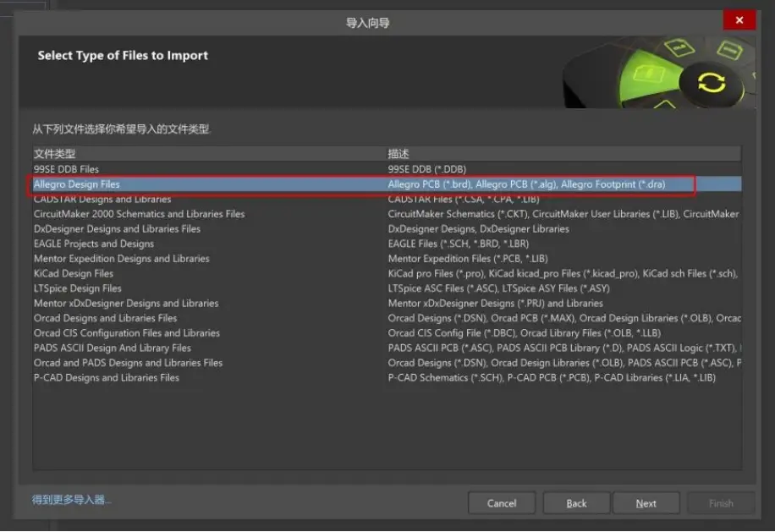The image size is (775, 532).
Task: Click the Orcad Designs (*.DSN), Orcad PCB (*.MAX) description
Action: coord(564,318)
